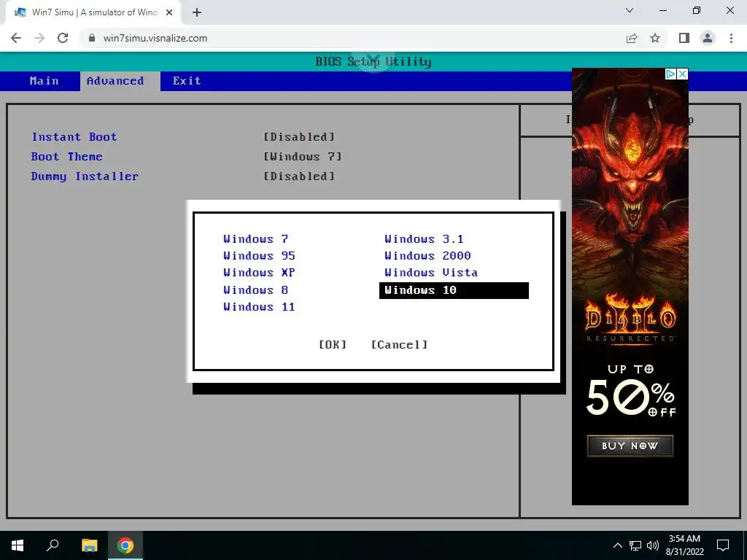This screenshot has height=560, width=747.
Task: Choose Windows 95 boot theme
Action: pyautogui.click(x=259, y=256)
